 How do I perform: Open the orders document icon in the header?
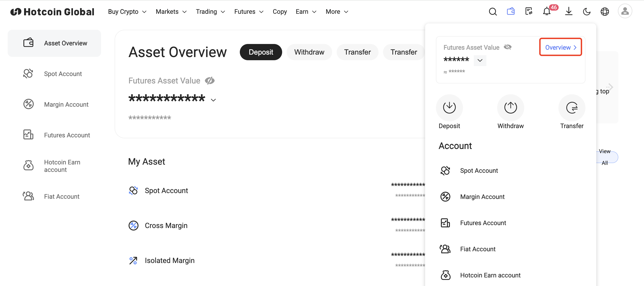tap(528, 12)
